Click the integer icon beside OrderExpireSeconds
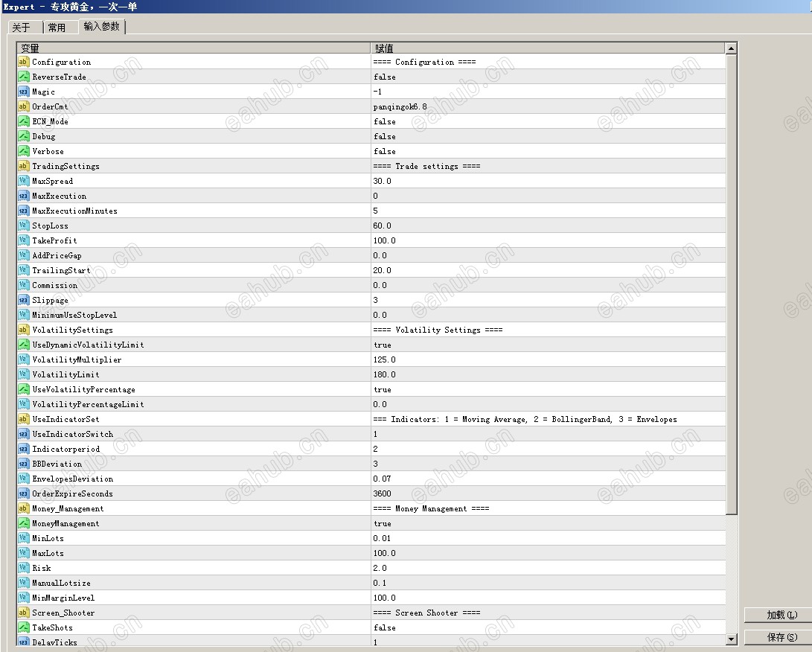This screenshot has width=812, height=652. (x=23, y=493)
